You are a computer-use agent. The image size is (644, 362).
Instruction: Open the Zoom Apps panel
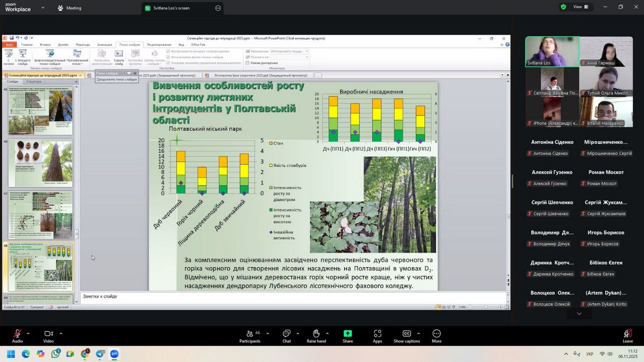click(377, 334)
